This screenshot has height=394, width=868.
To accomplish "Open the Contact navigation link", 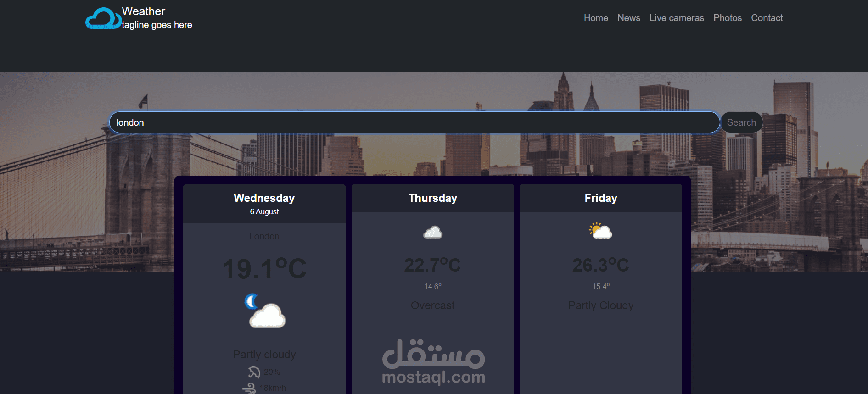I will pos(767,18).
